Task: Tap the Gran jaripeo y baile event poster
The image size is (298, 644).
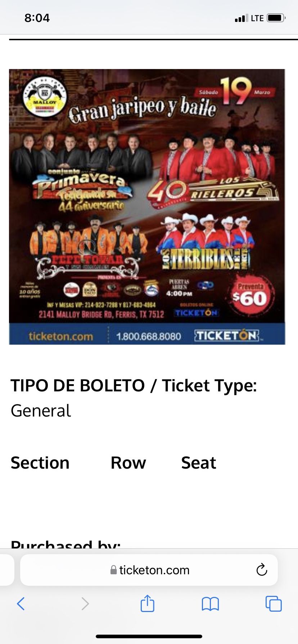Action: [x=147, y=207]
